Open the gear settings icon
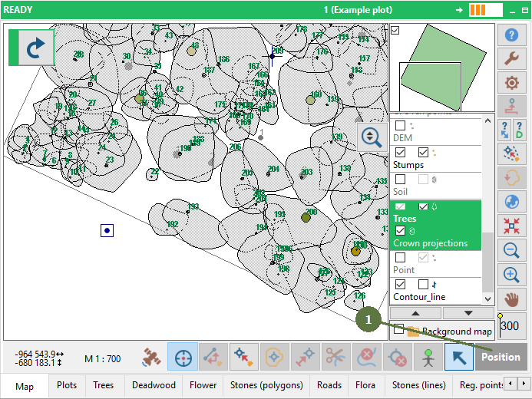Screen dimensions: 532x399 [511, 82]
